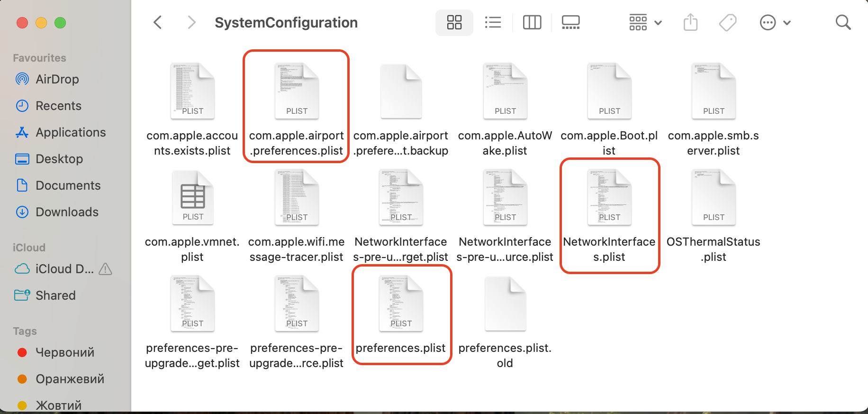Screen dimensions: 868x414
Task: Select the red Червоний tag
Action: coord(65,352)
